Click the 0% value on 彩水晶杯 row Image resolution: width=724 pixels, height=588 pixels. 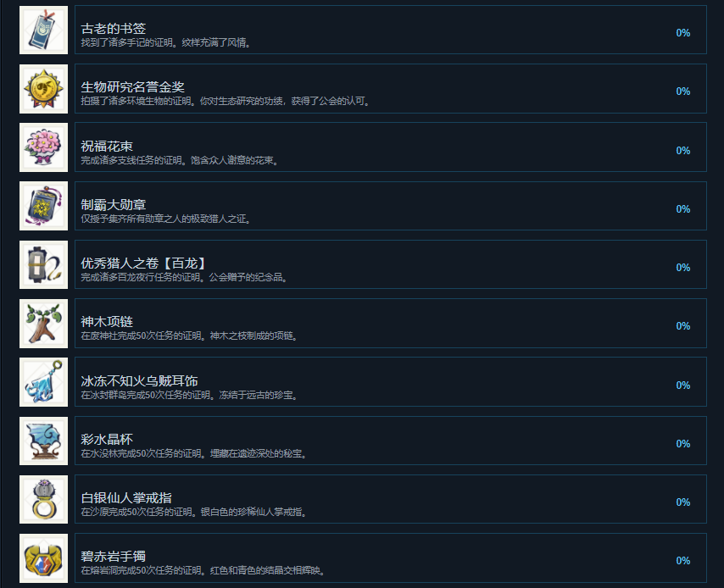pos(683,443)
